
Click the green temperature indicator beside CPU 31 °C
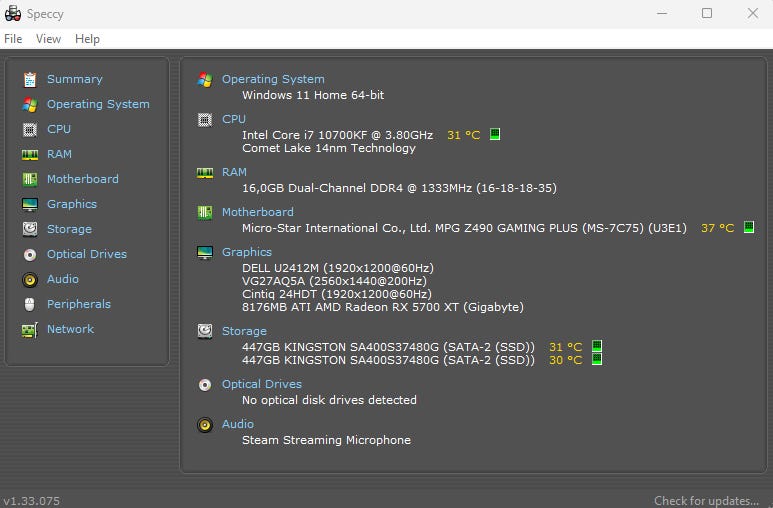(x=495, y=134)
